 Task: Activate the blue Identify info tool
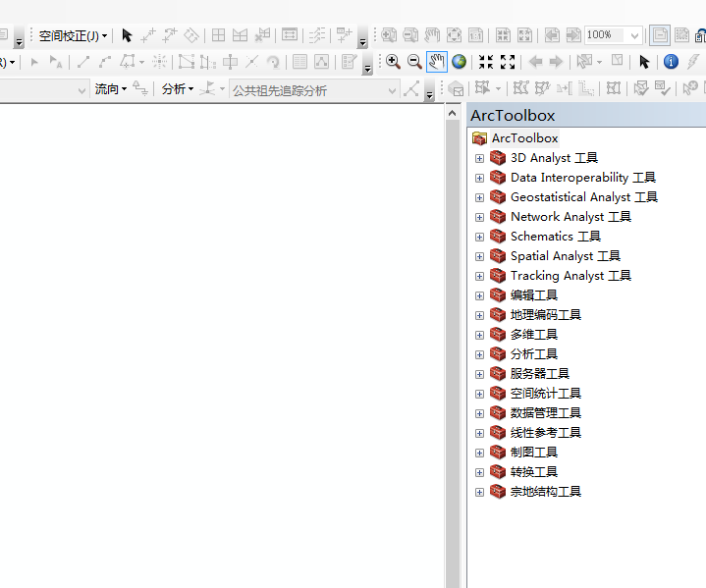pyautogui.click(x=671, y=62)
